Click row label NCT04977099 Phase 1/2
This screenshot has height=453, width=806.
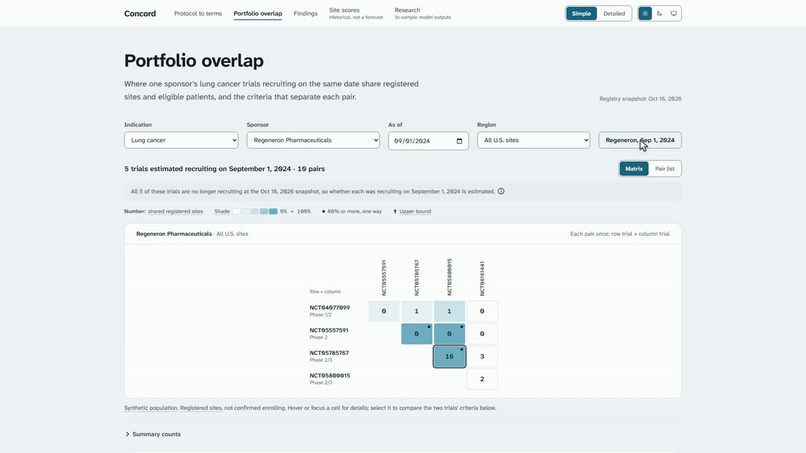click(329, 311)
